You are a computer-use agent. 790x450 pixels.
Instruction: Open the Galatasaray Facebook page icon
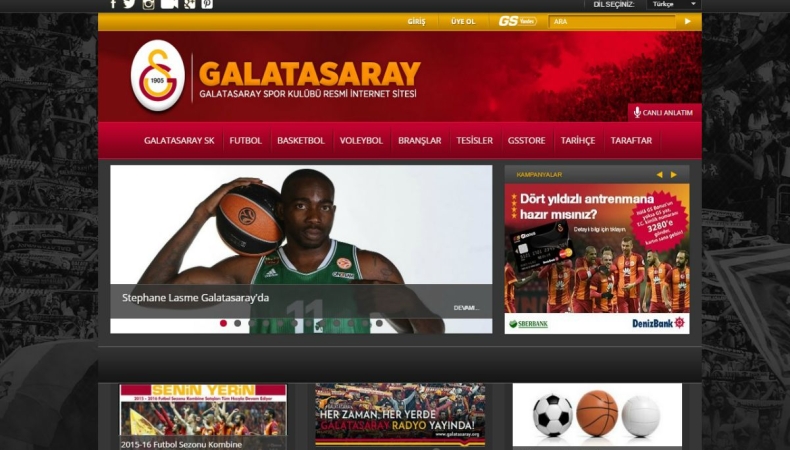click(113, 4)
